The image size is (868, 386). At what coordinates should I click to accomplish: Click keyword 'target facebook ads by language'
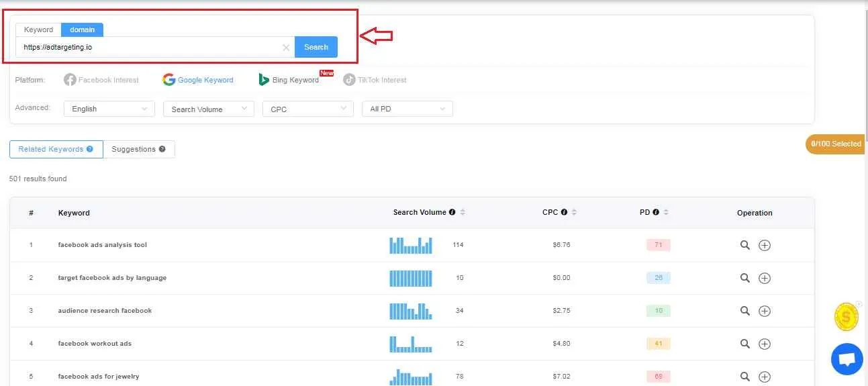pos(112,278)
